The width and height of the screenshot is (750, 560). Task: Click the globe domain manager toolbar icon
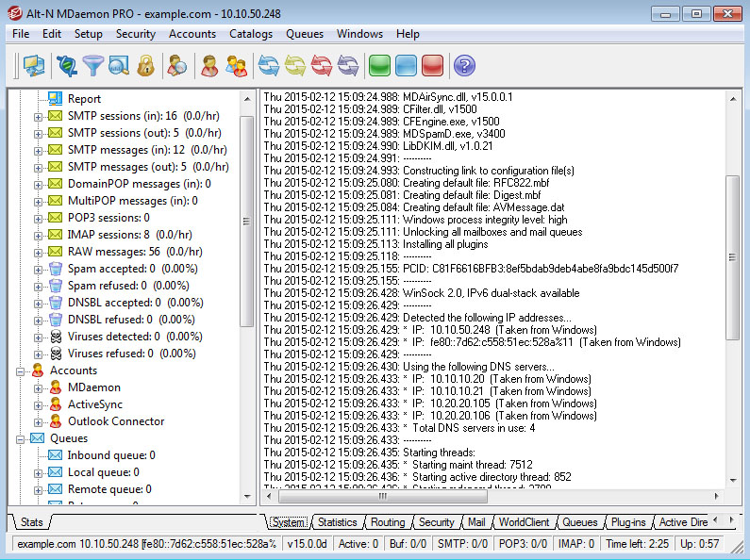[x=67, y=66]
